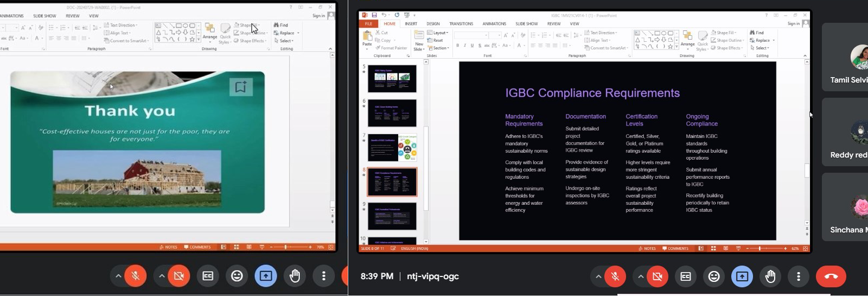Click fit slide to window in right PowerPoint

coord(805,248)
